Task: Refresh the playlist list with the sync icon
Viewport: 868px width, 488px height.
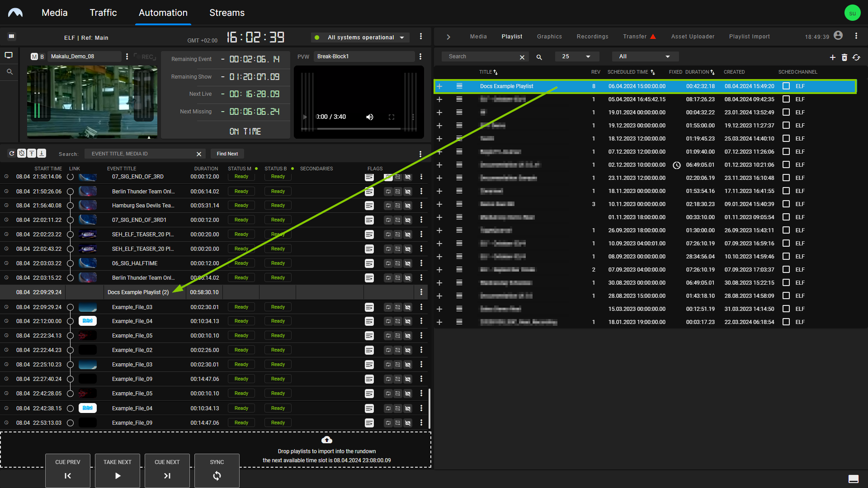Action: click(x=857, y=57)
